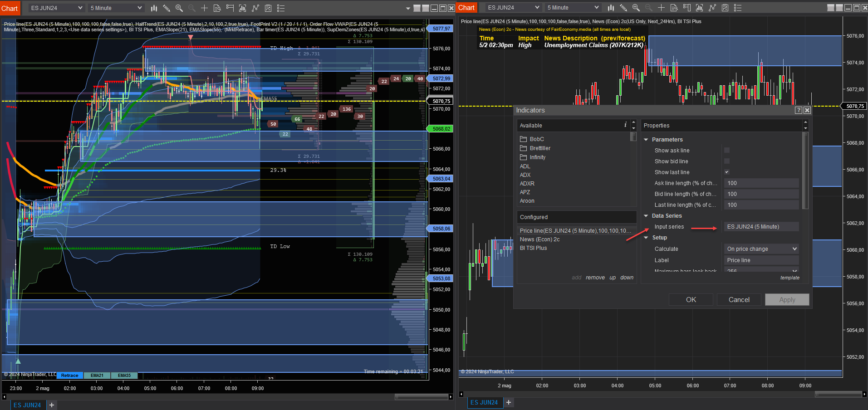Click Cancel in the Indicators dialog
The width and height of the screenshot is (868, 410).
point(739,300)
